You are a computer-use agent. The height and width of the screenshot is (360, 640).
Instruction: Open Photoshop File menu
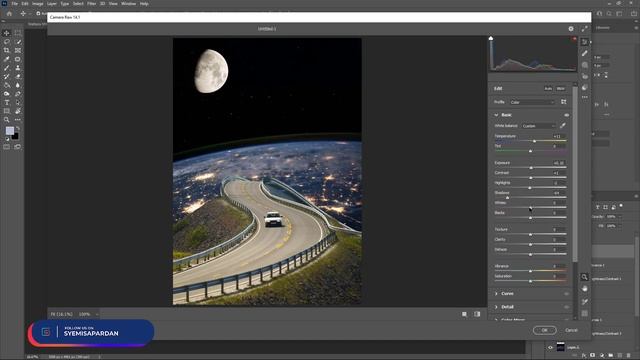click(14, 4)
